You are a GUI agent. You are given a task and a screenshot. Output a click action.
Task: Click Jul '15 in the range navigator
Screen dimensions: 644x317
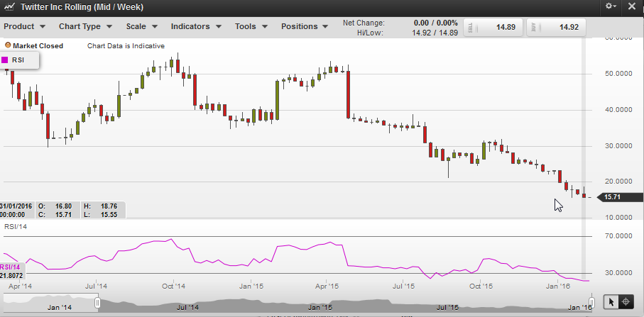447,307
